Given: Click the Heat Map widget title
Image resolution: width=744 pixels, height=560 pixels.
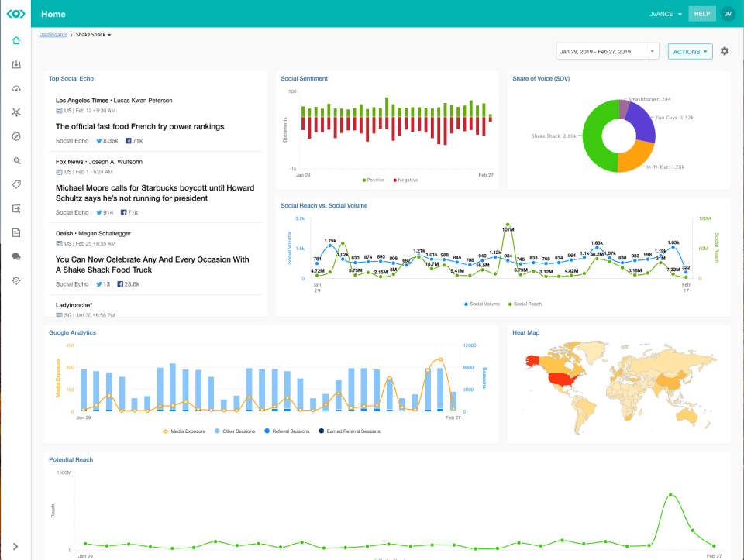Looking at the screenshot, I should point(525,333).
